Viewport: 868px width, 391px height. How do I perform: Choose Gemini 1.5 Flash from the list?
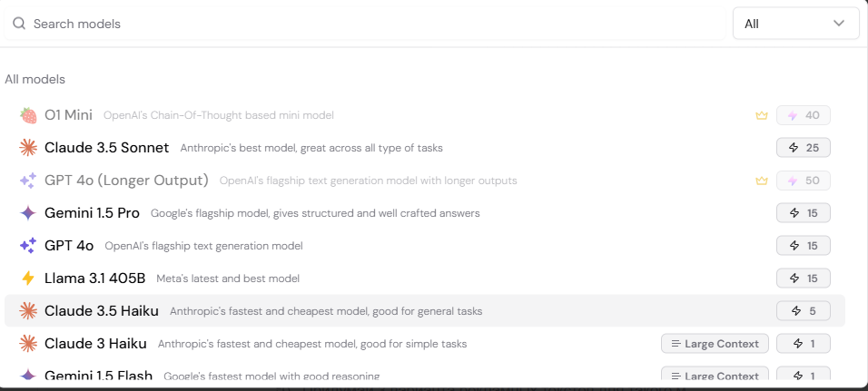click(x=425, y=374)
